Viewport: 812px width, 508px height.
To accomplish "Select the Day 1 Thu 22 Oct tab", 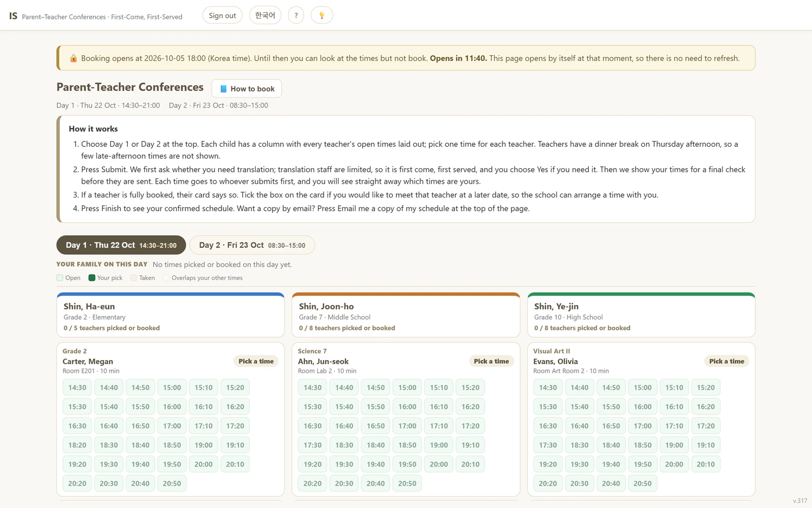I will click(121, 245).
